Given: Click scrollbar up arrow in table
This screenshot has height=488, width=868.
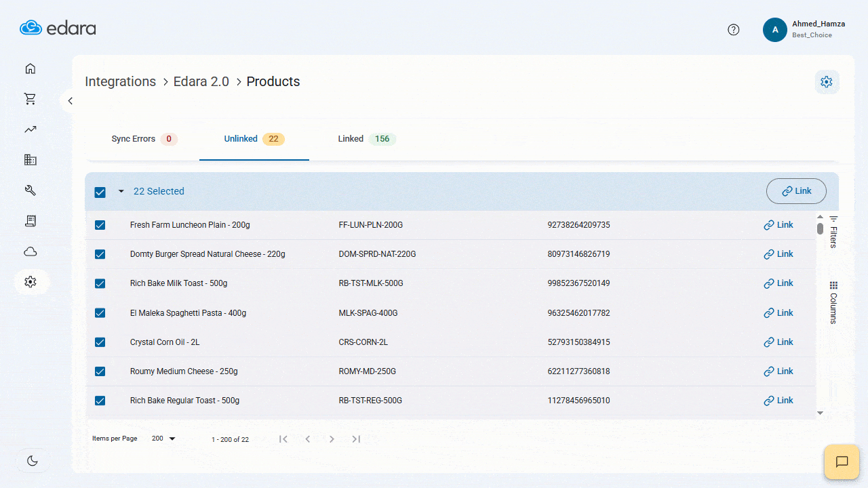Looking at the screenshot, I should click(x=820, y=218).
